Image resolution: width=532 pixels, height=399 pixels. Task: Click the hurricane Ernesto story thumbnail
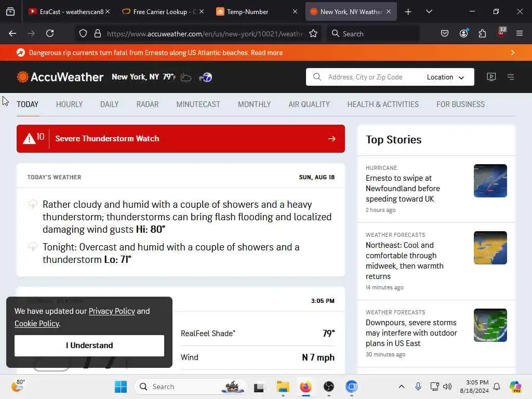tap(490, 180)
